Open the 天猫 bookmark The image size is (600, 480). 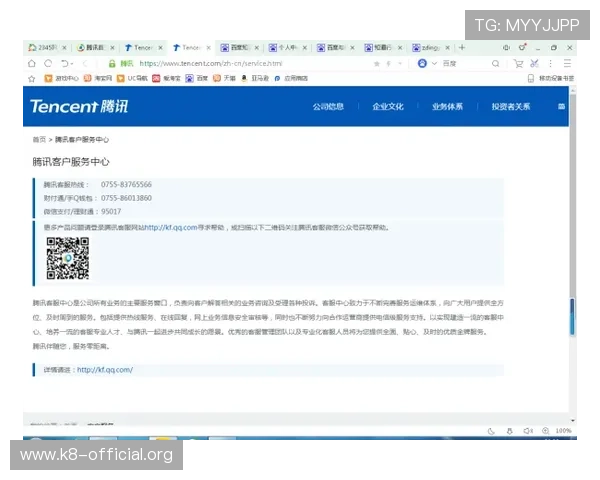224,78
